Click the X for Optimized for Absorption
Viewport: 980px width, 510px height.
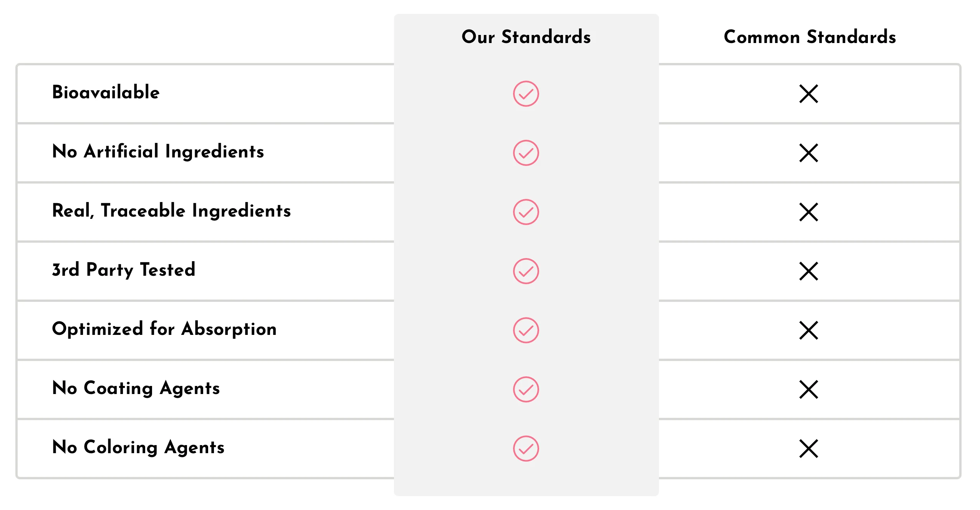808,330
